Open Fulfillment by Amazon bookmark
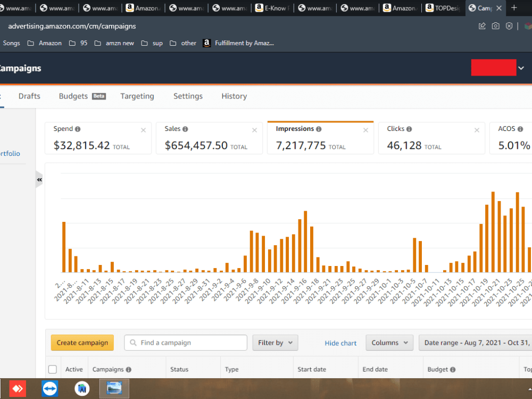Screen dimensions: 532x399 click(x=238, y=43)
